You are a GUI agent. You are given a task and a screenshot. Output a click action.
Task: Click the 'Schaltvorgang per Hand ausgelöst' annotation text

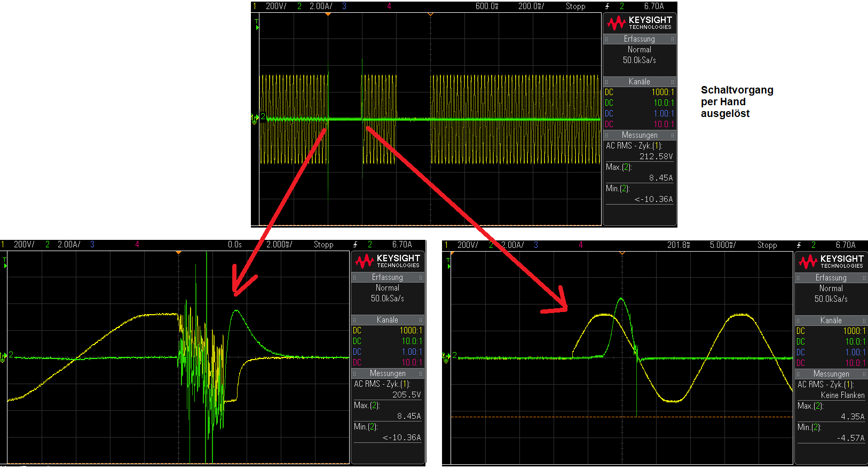pos(737,102)
